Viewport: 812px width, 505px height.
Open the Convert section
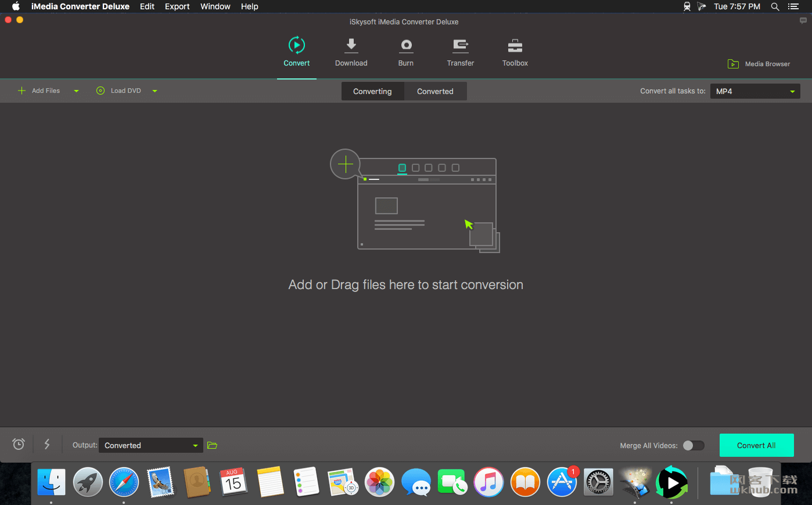296,52
